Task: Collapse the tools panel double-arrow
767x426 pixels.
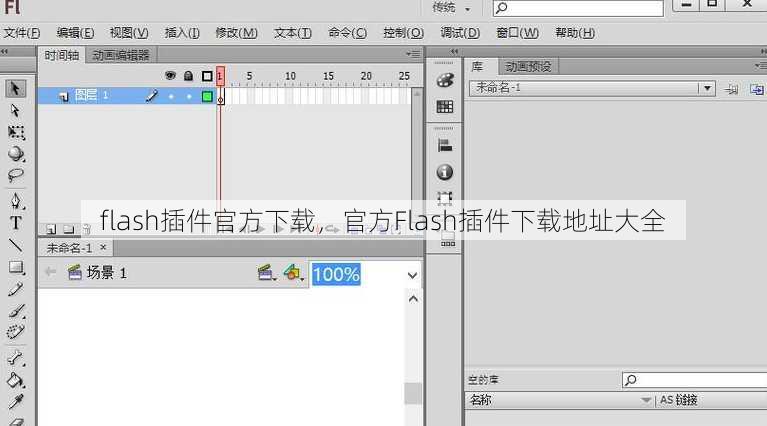Action: tap(4, 51)
